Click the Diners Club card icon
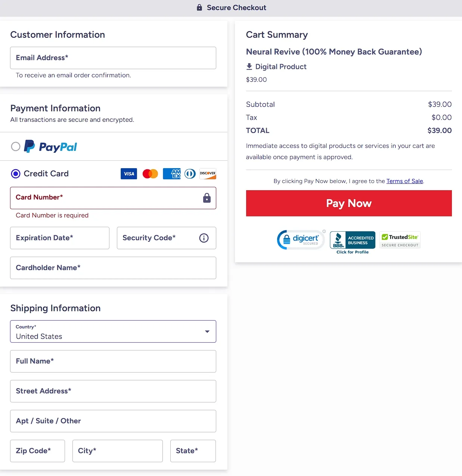 click(x=190, y=173)
